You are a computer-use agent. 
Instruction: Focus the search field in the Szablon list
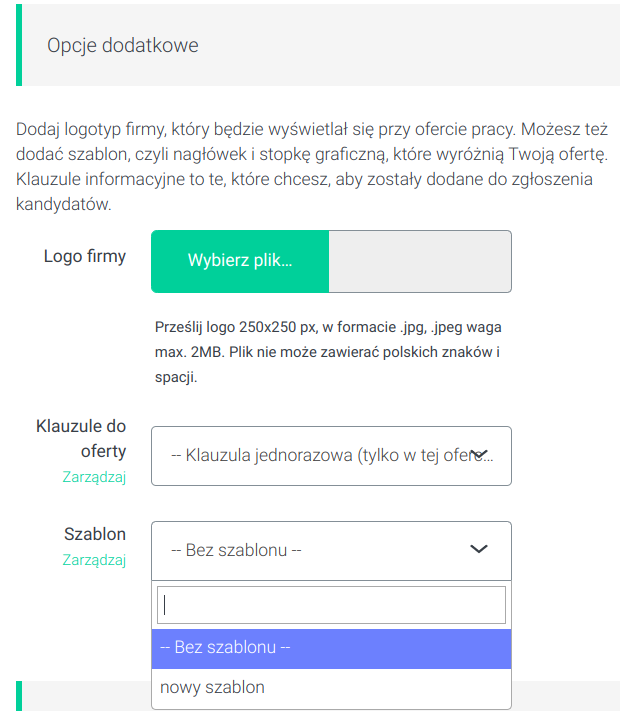point(331,605)
